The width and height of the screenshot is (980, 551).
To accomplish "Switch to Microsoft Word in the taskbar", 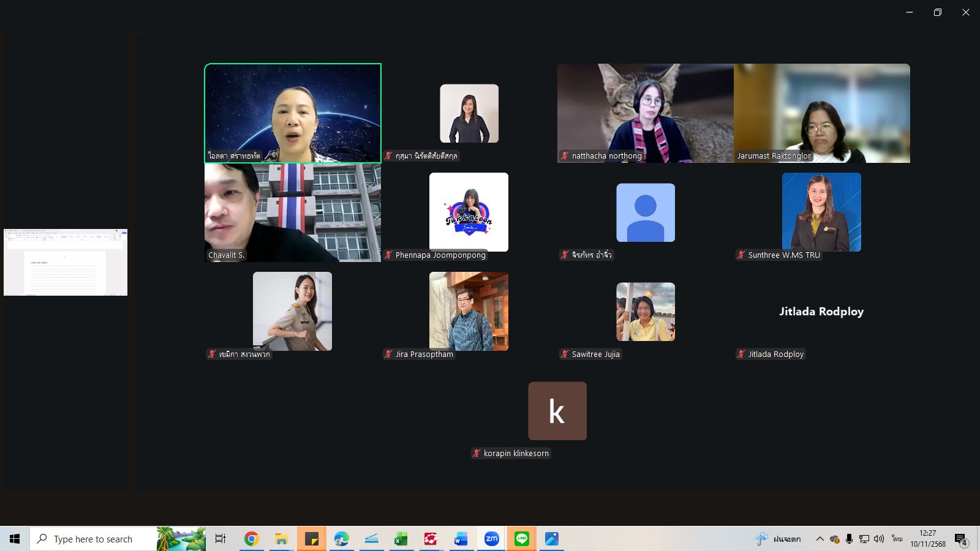I will pyautogui.click(x=461, y=539).
